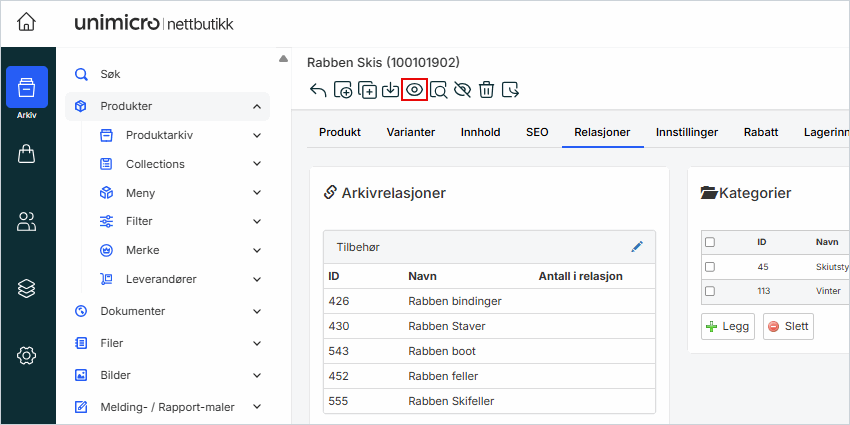Open the home icon at top left
This screenshot has width=850, height=425.
(27, 22)
